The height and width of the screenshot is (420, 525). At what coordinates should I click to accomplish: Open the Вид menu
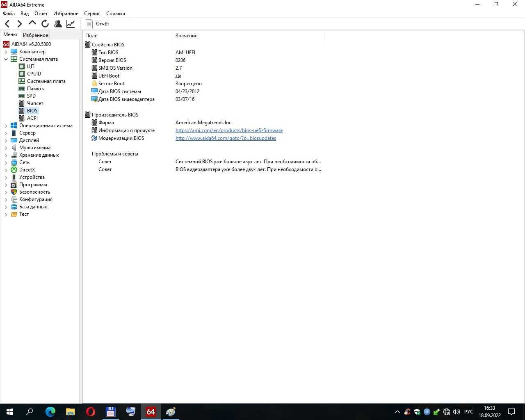point(25,14)
